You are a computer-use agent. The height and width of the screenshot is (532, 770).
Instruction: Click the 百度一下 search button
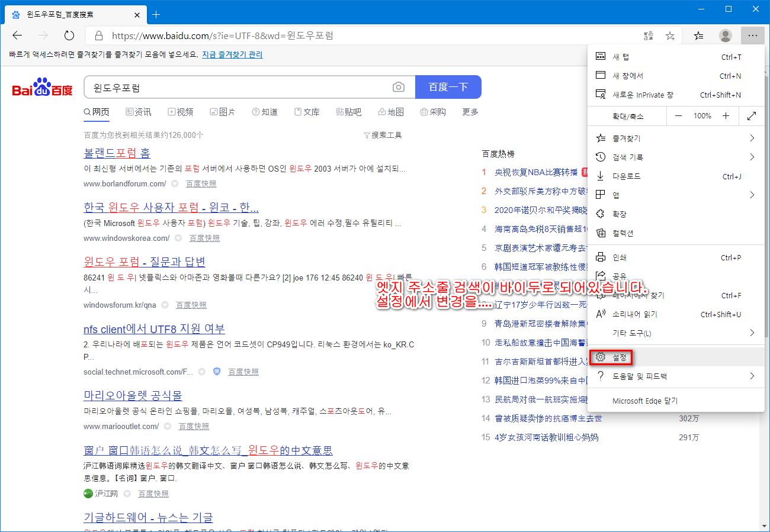pyautogui.click(x=448, y=87)
